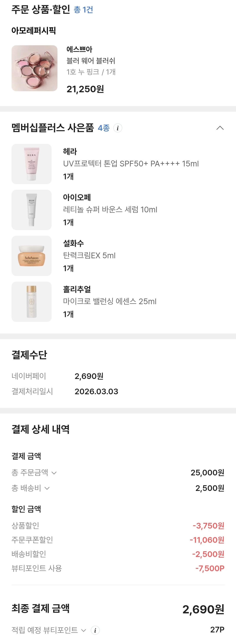The width and height of the screenshot is (236, 644).
Task: Open the 설화수 탄력크림 gift image
Action: tap(31, 256)
